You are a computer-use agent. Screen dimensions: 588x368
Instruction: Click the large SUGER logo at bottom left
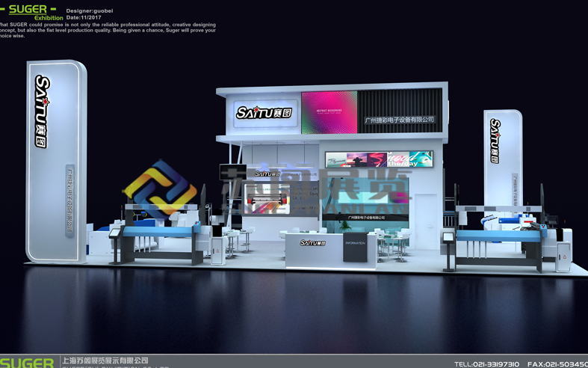[x=28, y=362]
